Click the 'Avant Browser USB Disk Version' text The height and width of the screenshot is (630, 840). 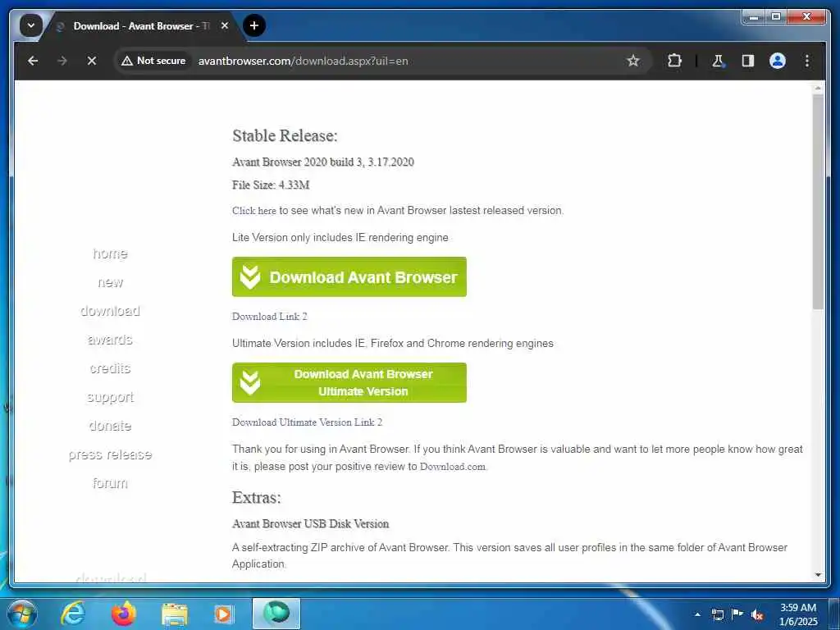pos(311,524)
